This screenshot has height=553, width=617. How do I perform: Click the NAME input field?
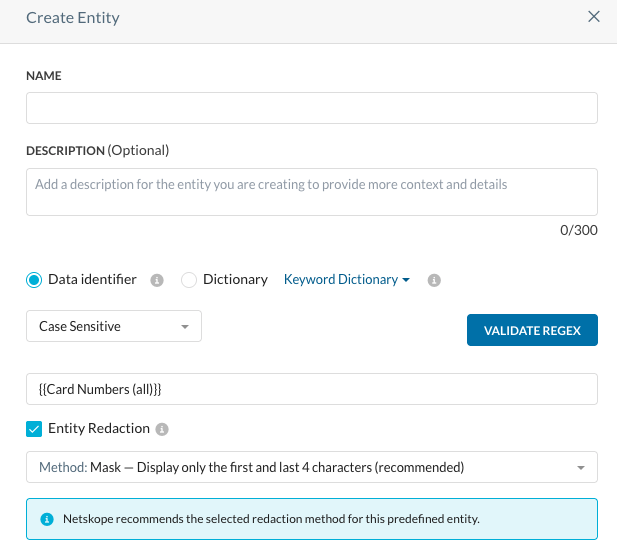pyautogui.click(x=312, y=108)
